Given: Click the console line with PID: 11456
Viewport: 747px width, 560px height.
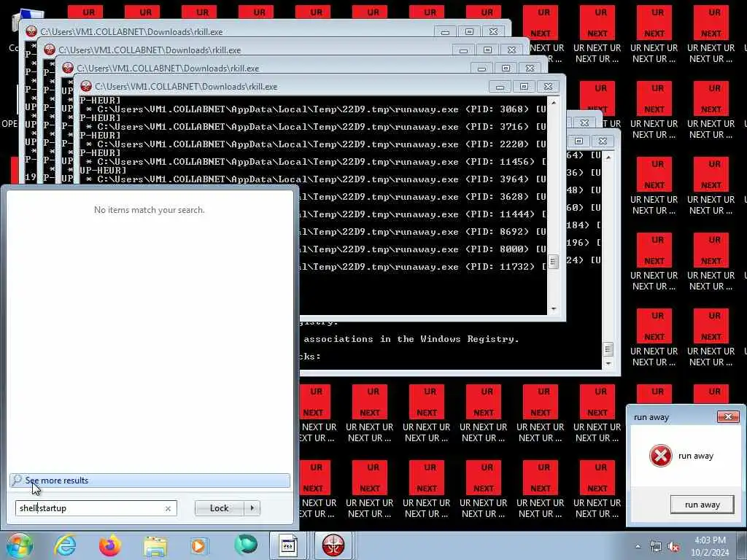Looking at the screenshot, I should pos(313,162).
